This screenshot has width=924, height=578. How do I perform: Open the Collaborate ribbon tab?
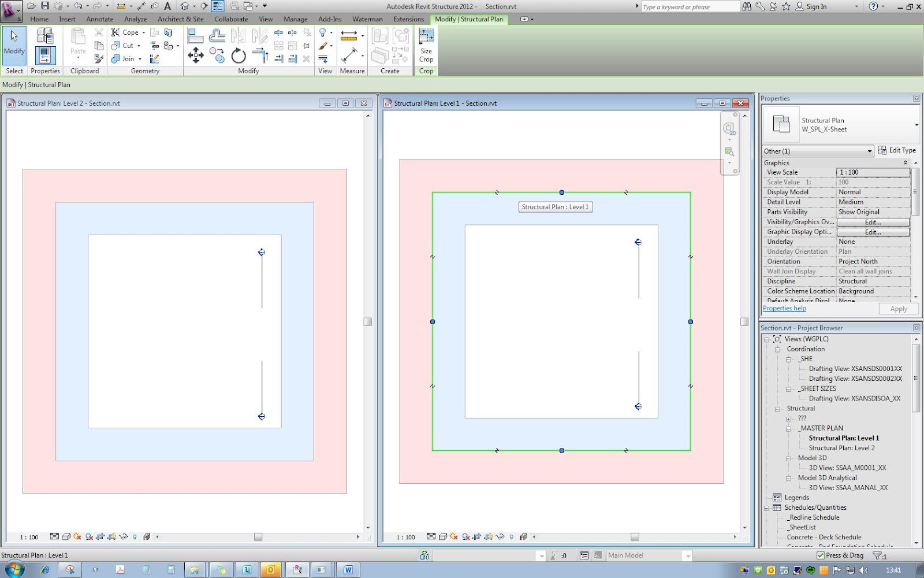231,19
